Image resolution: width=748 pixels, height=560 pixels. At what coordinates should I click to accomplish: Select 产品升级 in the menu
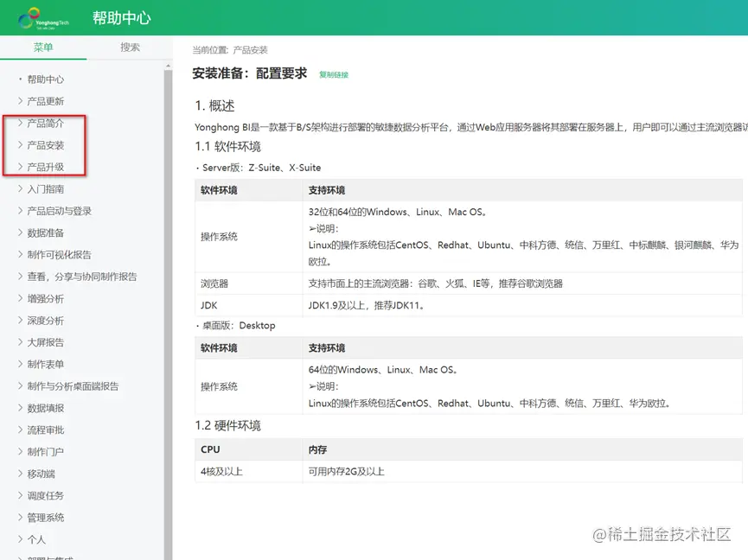click(x=45, y=167)
